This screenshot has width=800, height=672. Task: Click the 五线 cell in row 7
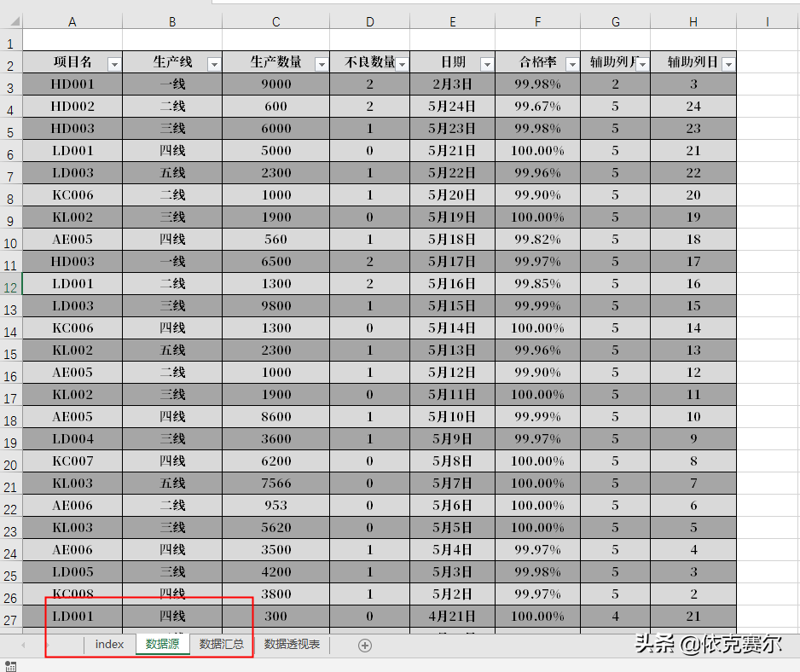point(172,173)
